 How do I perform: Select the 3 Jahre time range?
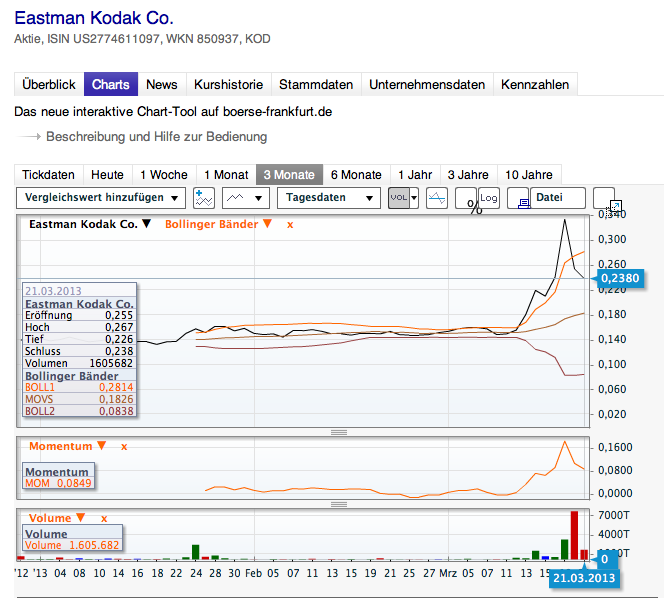pyautogui.click(x=468, y=174)
